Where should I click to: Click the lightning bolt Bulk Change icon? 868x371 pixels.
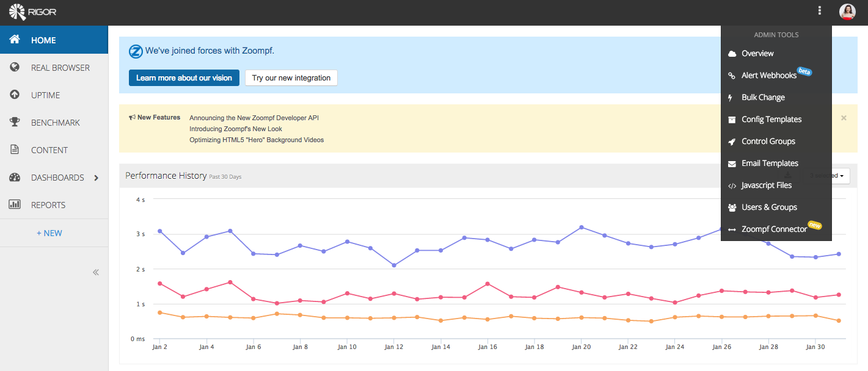(731, 98)
